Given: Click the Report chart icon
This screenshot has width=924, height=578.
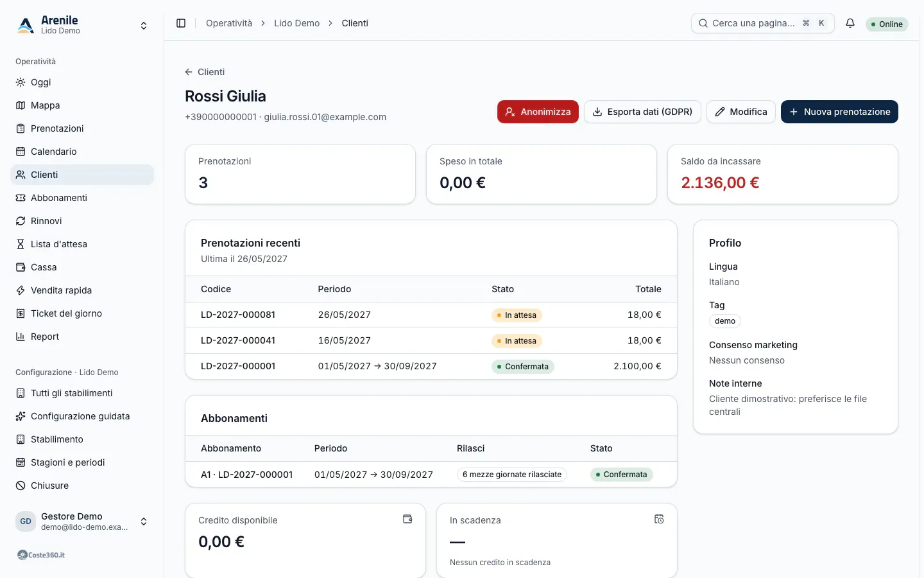Looking at the screenshot, I should click(21, 337).
